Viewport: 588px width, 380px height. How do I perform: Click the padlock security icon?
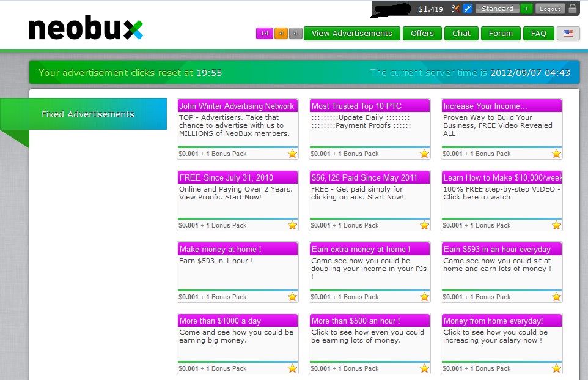click(x=573, y=9)
